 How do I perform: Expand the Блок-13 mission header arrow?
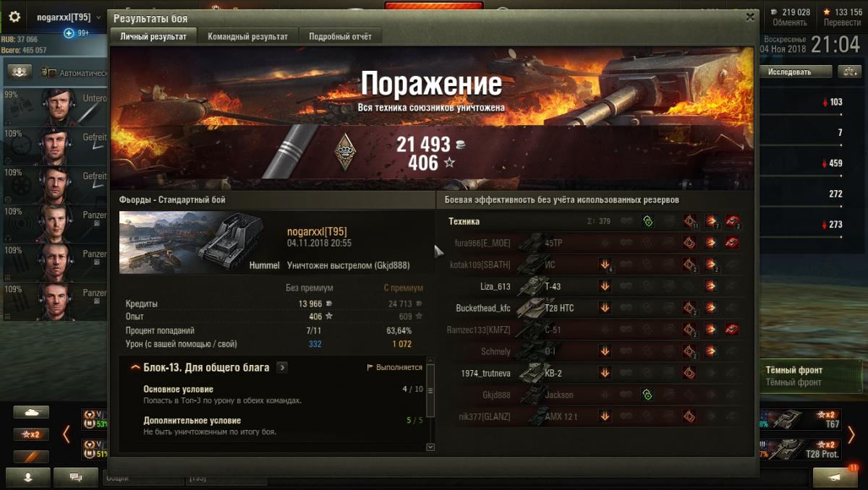pos(135,368)
